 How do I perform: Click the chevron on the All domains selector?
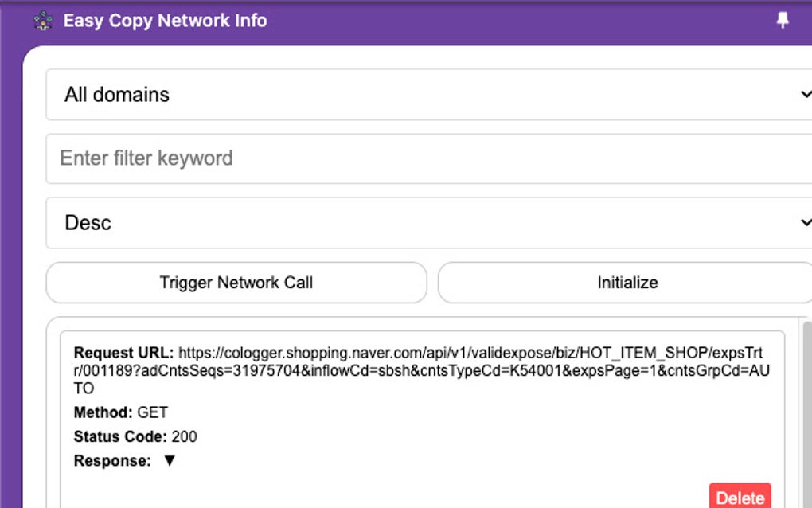pos(805,94)
